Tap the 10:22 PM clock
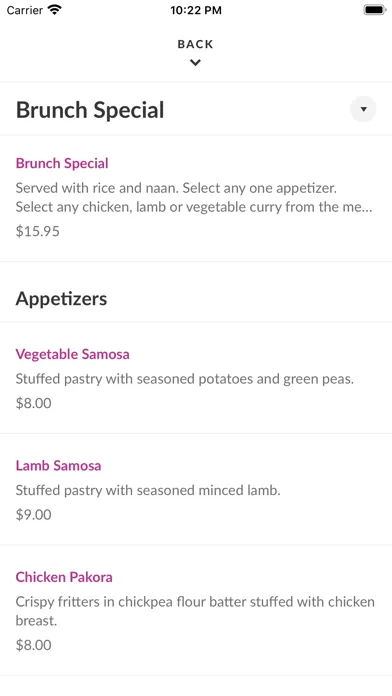The height and width of the screenshot is (696, 392). click(x=196, y=10)
